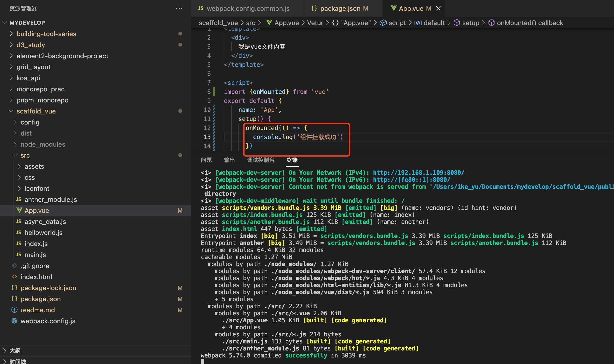
Task: Click the readme.md info icon
Action: (x=15, y=310)
